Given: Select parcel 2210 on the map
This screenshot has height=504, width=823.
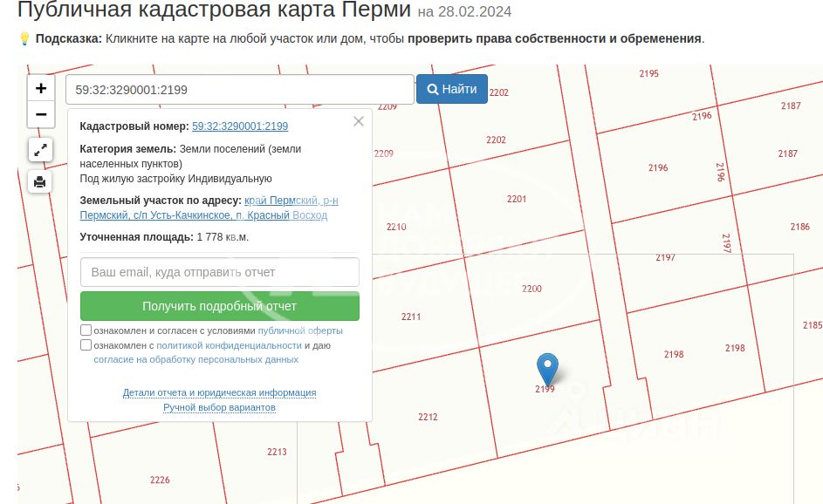Looking at the screenshot, I should (x=396, y=227).
